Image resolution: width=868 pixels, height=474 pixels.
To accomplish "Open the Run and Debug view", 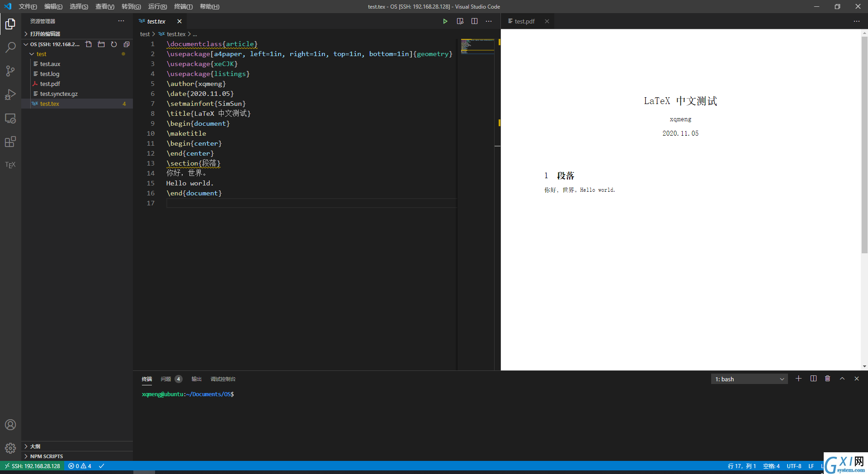I will point(10,94).
